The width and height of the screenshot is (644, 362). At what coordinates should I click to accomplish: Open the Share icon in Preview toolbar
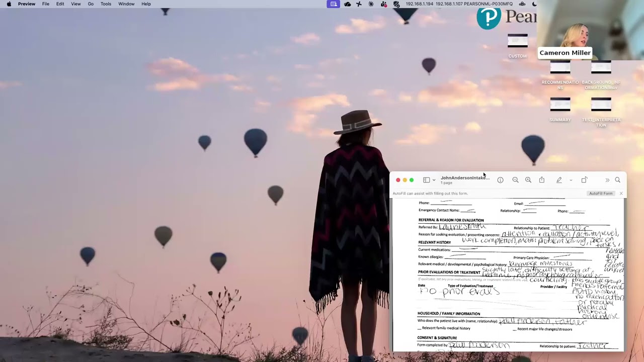542,180
